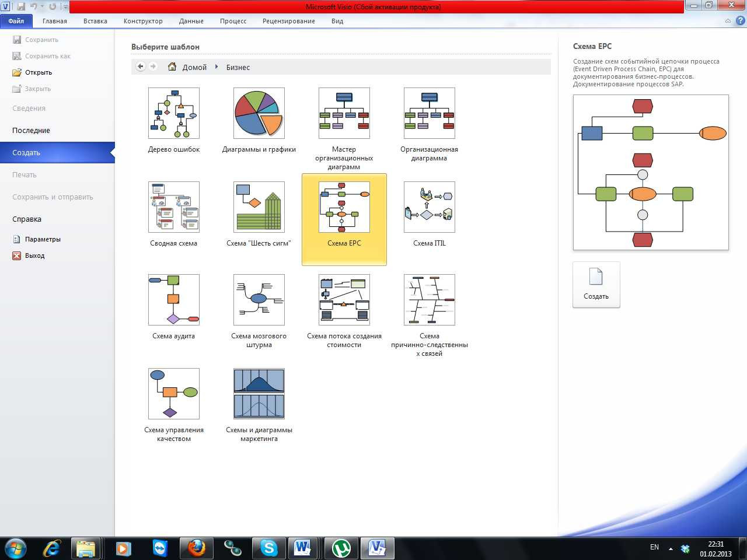Click the undo icon in quick access toolbar
The image size is (747, 560).
[34, 6]
